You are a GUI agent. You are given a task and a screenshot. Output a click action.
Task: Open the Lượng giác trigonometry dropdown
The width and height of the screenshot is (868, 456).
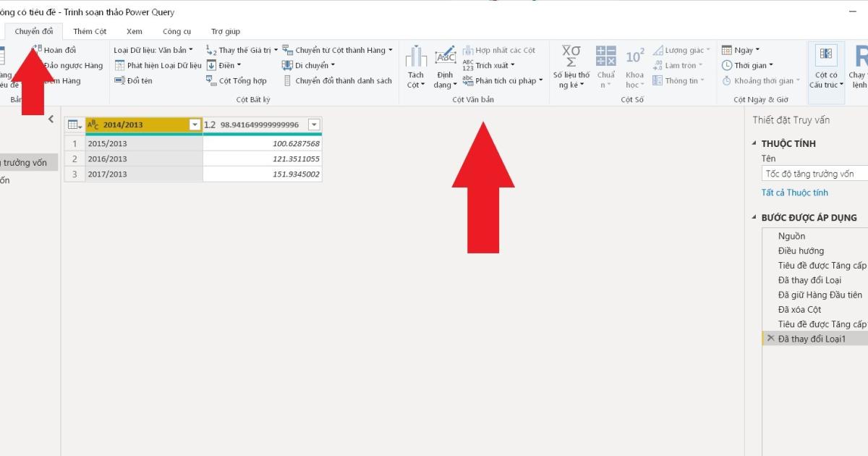pos(681,50)
